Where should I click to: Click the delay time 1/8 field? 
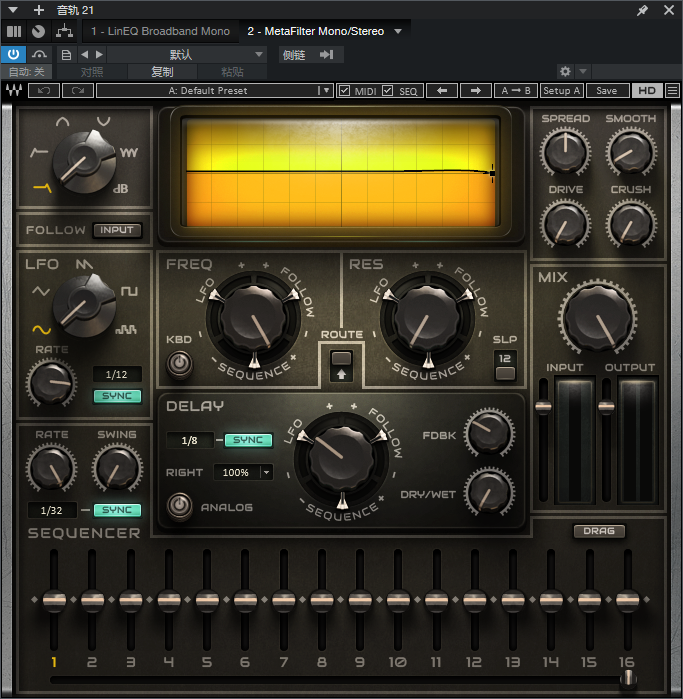(189, 440)
